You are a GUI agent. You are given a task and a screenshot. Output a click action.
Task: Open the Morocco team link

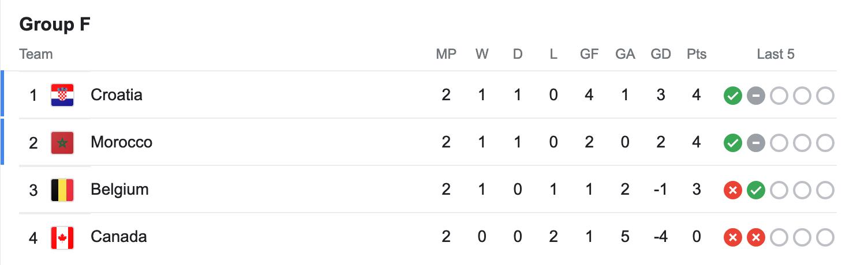(x=121, y=142)
